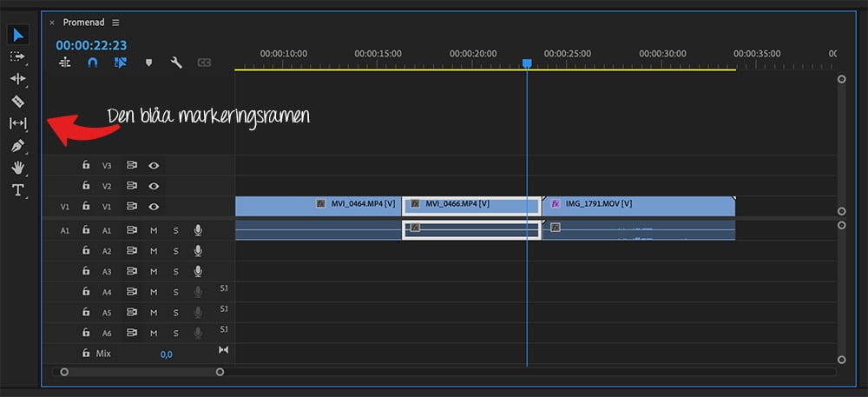868x397 pixels.
Task: Solo audio track A6
Action: tap(176, 333)
